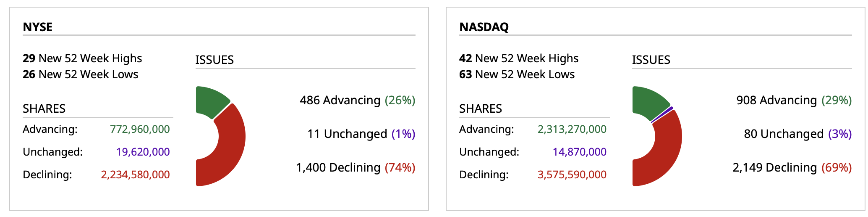The image size is (868, 217).
Task: Click NASDAQ 63 New 52 Week Lows
Action: click(517, 74)
